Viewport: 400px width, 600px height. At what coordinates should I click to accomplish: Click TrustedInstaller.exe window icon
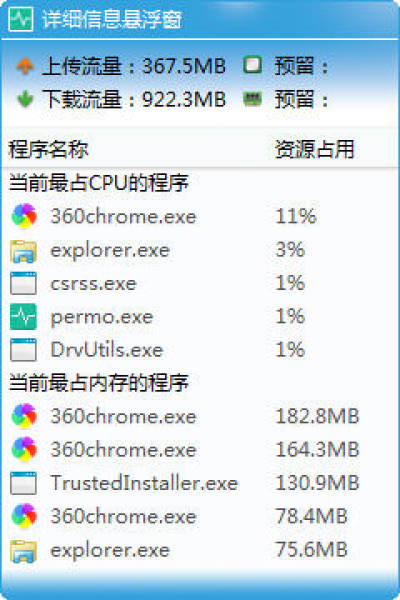pyautogui.click(x=23, y=483)
